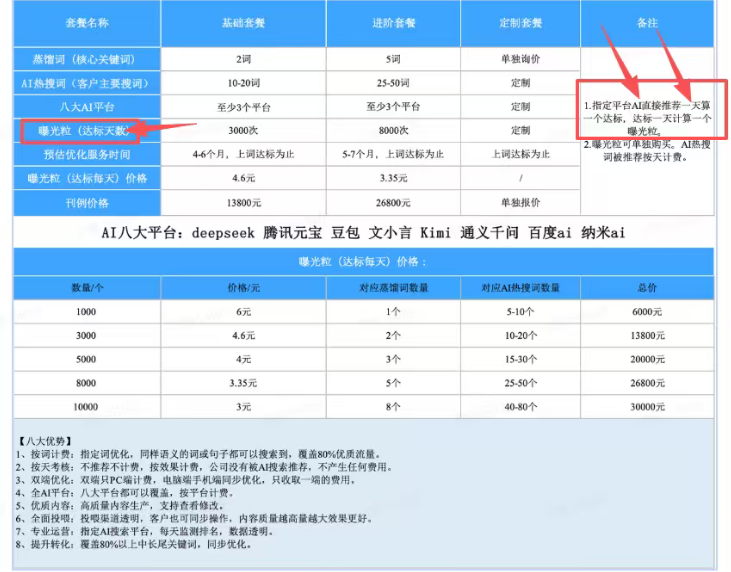Click the 13800元 price in the 刊例价格 row

click(x=243, y=203)
